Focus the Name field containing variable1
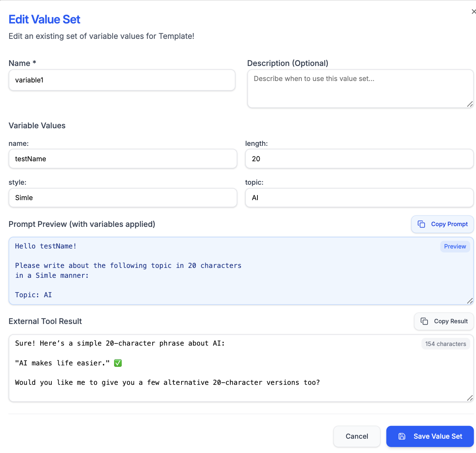The image size is (476, 453). (122, 80)
